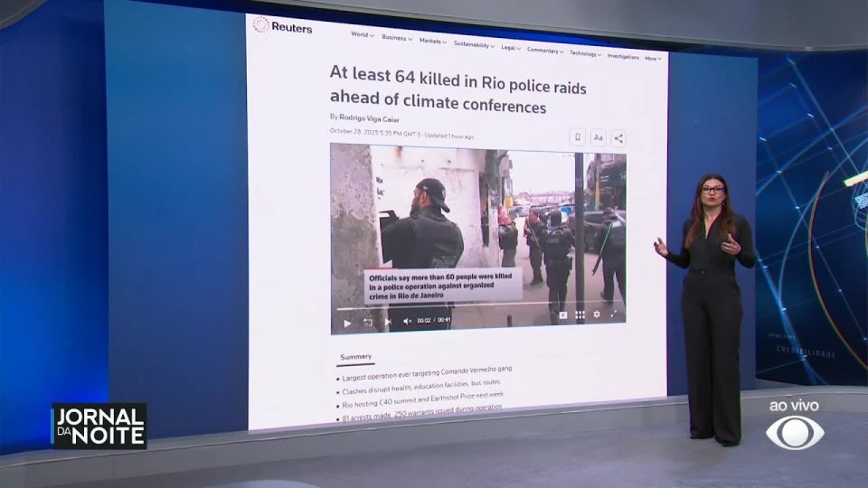The height and width of the screenshot is (488, 868).
Task: Select the Summary tab
Action: 356,357
